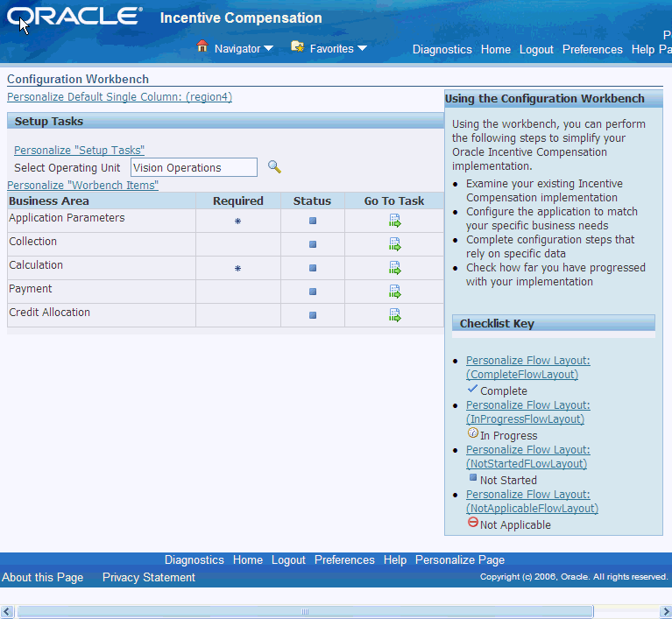Click the Required column header

[x=238, y=200]
